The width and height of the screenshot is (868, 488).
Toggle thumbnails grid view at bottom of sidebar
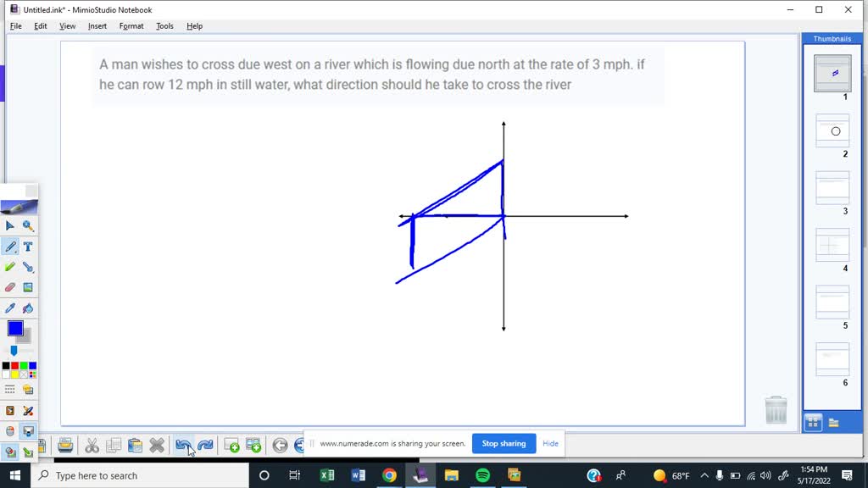pyautogui.click(x=814, y=421)
